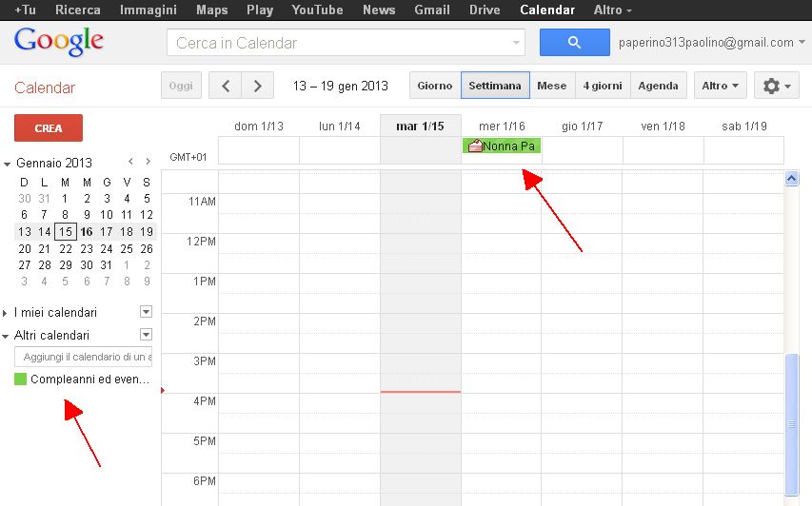Click the Calendar title link
812x506 pixels.
pyautogui.click(x=45, y=88)
